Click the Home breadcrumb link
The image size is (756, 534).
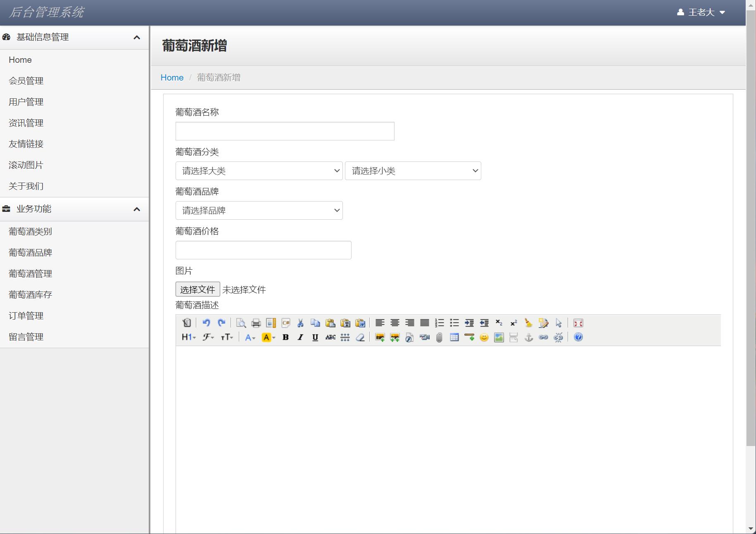point(172,78)
